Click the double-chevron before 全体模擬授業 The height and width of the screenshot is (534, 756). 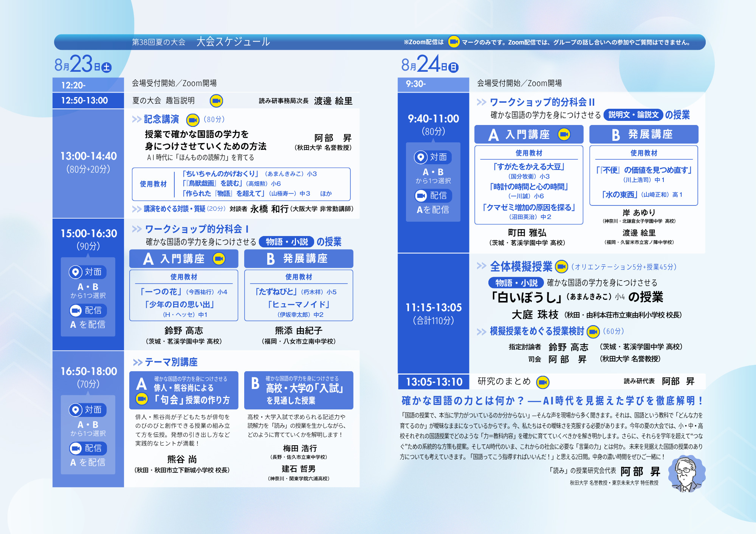[x=481, y=266]
